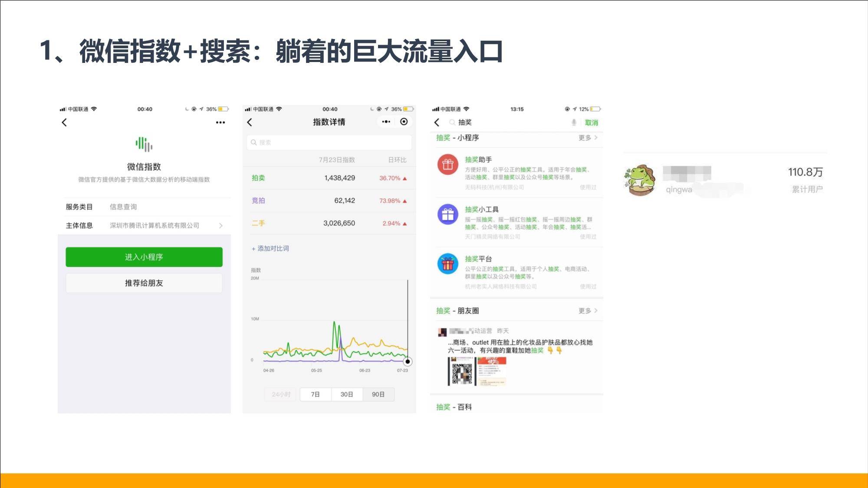Open 抽奖平台 blue gift icon
The width and height of the screenshot is (868, 488).
[448, 264]
